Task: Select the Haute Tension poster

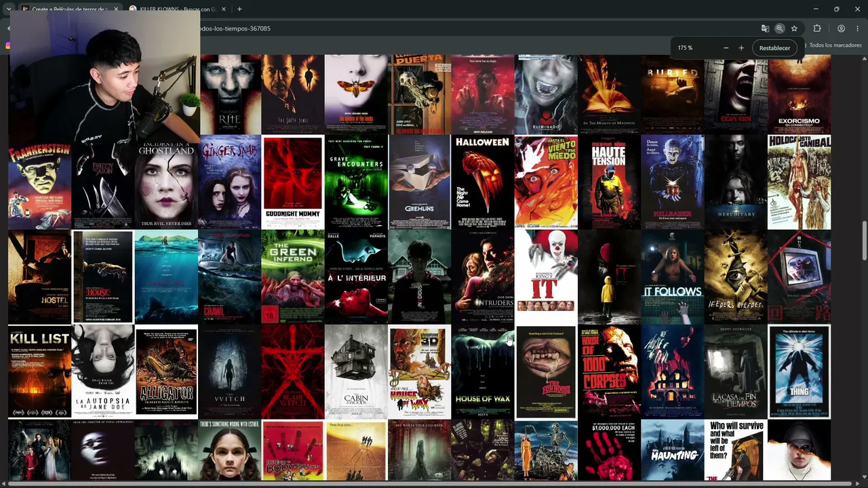Action: coord(609,182)
